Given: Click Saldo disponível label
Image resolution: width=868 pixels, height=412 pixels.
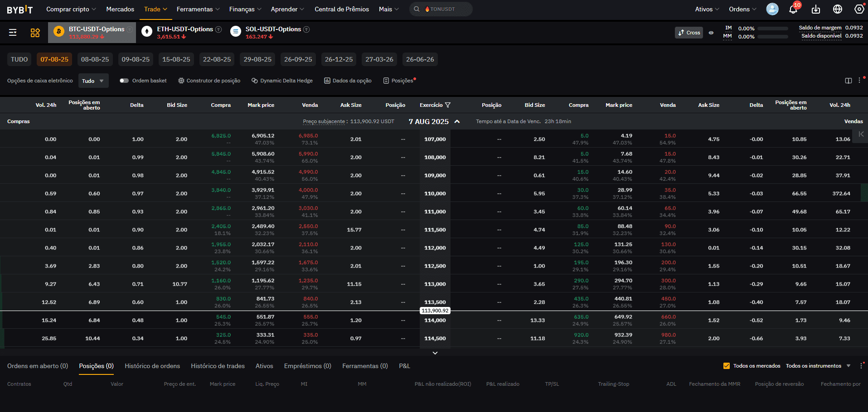Looking at the screenshot, I should coord(821,36).
